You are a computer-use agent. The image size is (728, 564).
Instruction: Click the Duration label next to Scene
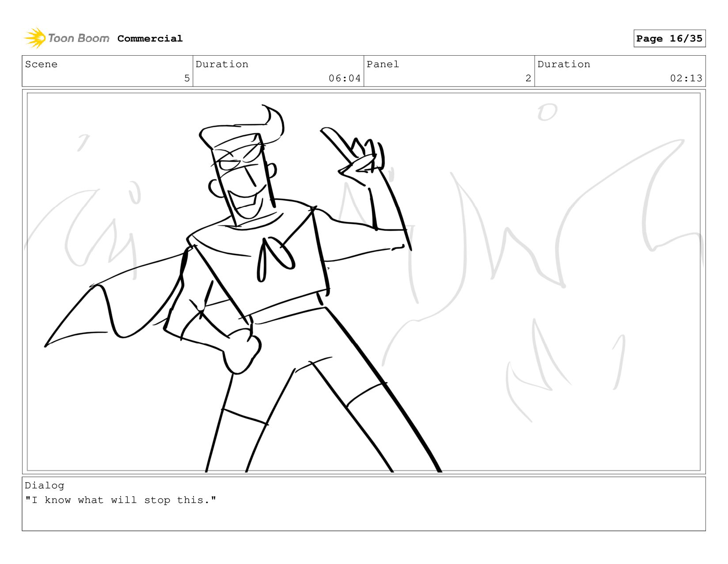[222, 64]
